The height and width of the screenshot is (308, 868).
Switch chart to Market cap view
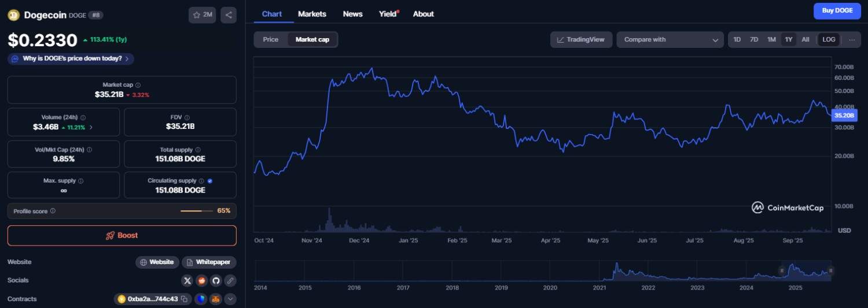[312, 39]
